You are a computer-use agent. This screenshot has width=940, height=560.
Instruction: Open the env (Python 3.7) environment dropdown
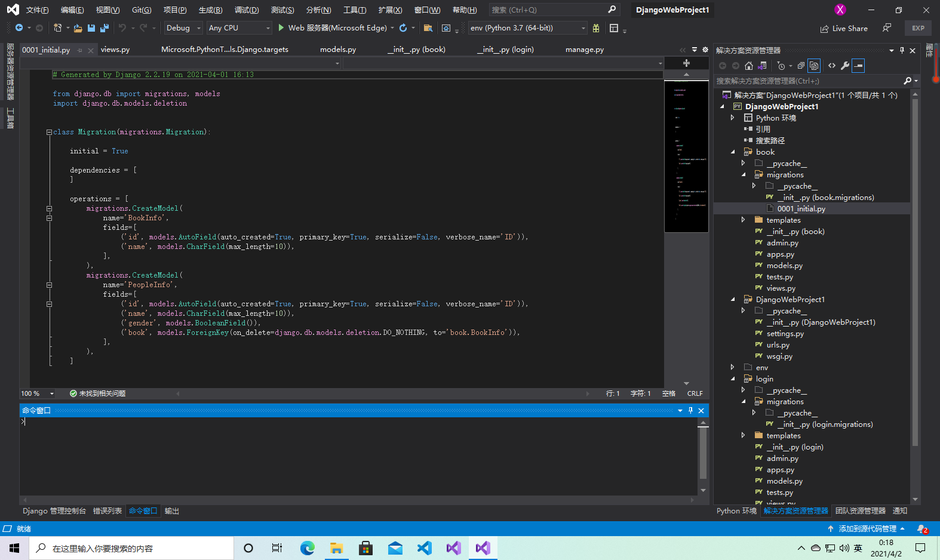528,28
